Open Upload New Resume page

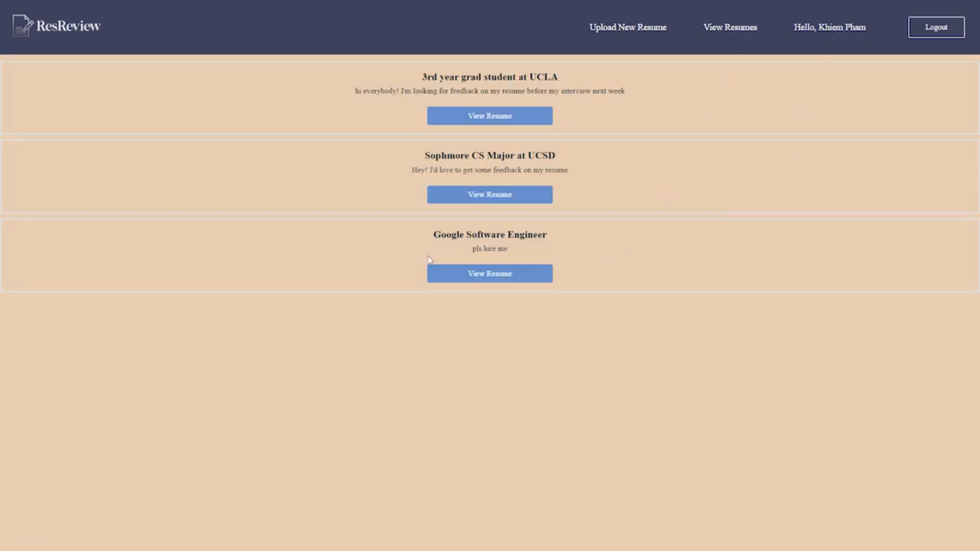(x=627, y=27)
